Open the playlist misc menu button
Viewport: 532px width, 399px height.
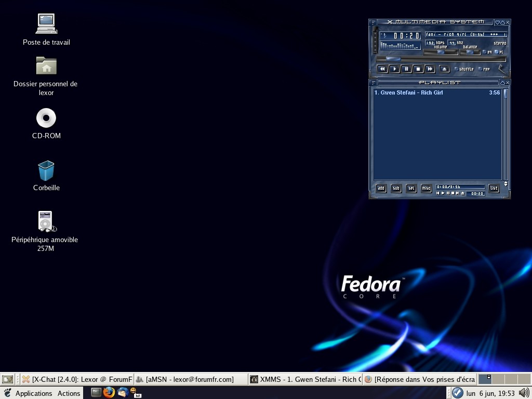[x=426, y=188]
